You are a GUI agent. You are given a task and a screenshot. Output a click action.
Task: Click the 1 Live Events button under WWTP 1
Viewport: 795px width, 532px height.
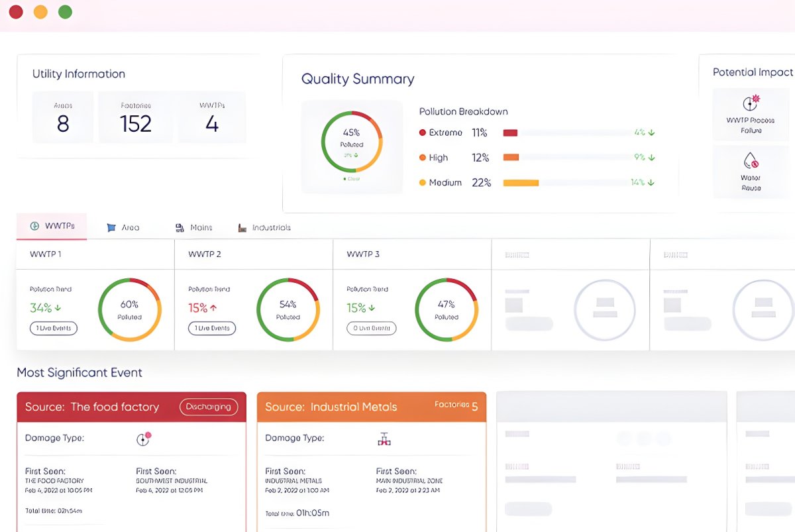pos(54,328)
